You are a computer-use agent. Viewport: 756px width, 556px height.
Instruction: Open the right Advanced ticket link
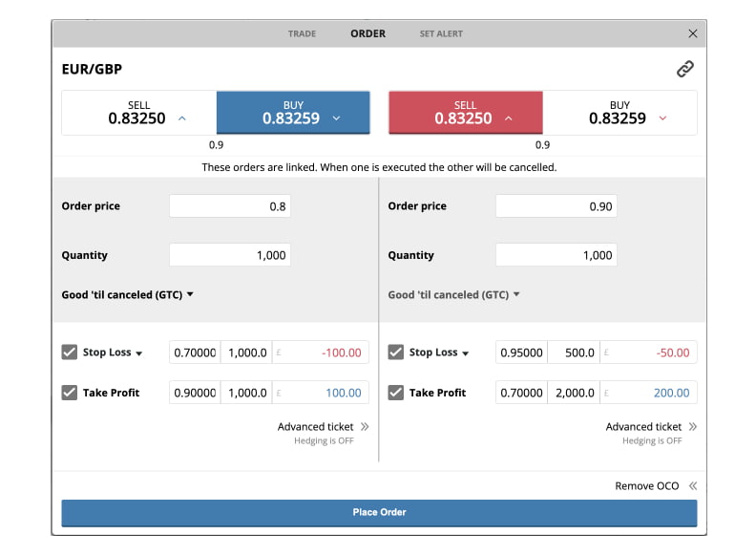(x=643, y=427)
